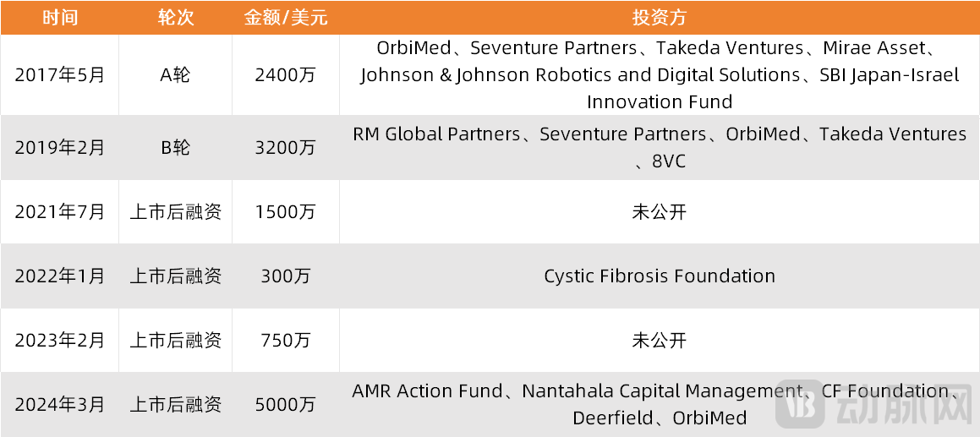Select the 1500万 amount cell
This screenshot has height=437, width=980.
pyautogui.click(x=285, y=211)
